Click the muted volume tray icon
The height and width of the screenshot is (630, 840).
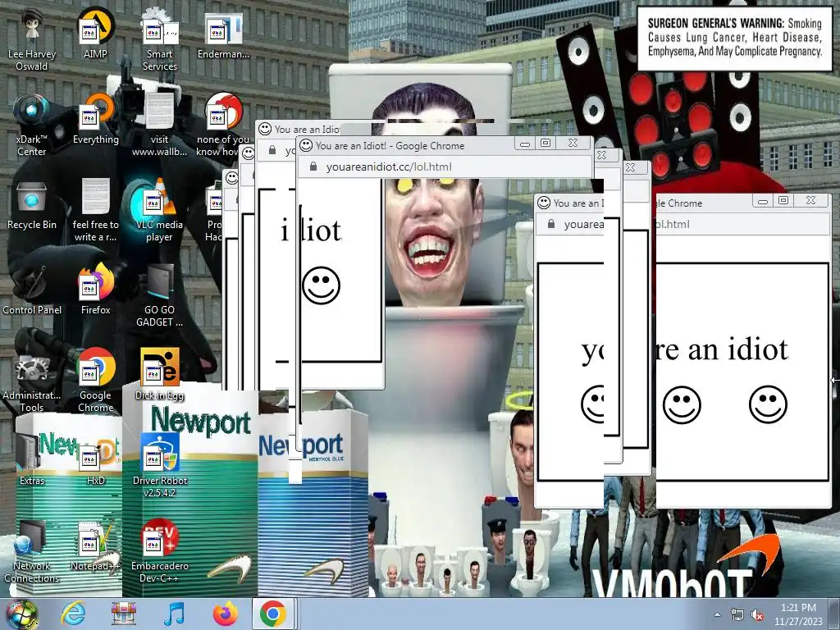757,615
